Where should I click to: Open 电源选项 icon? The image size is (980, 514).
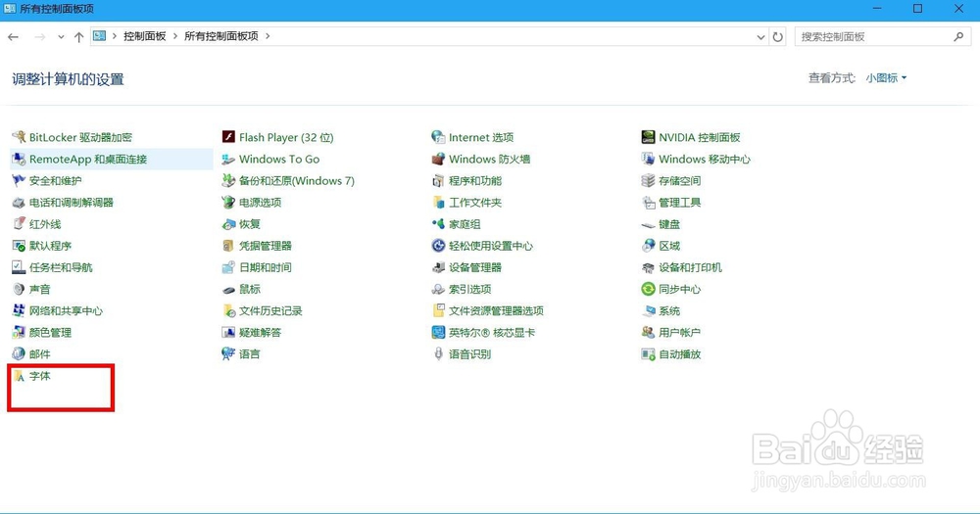pos(228,203)
